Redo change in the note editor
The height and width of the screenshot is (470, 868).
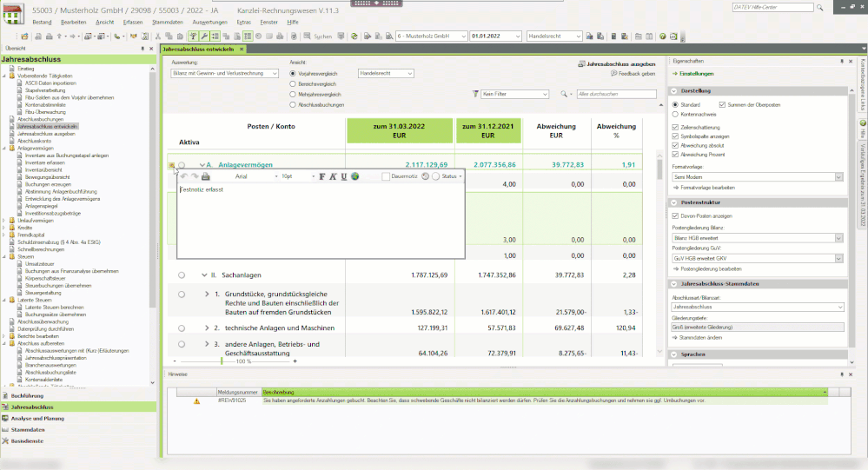point(195,176)
